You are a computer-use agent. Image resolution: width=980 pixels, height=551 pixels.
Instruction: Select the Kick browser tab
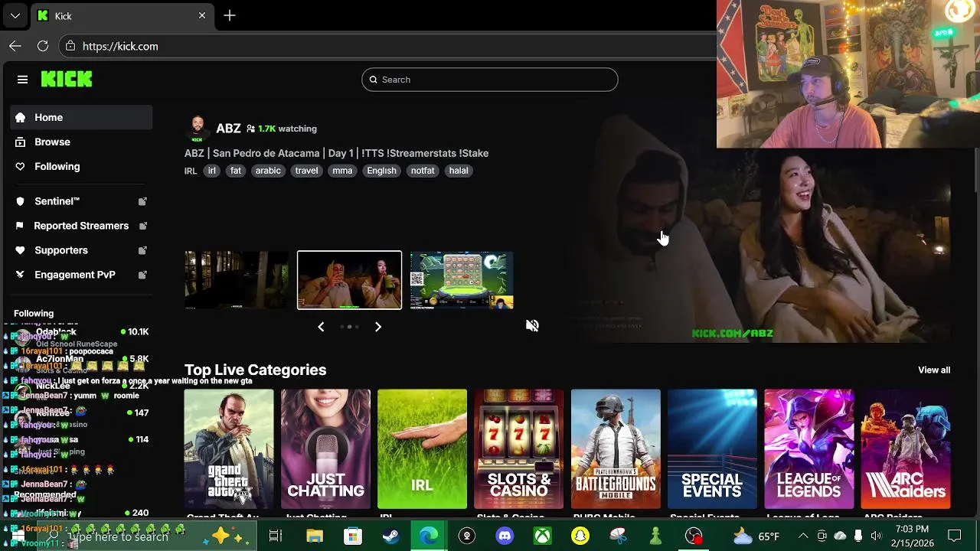pyautogui.click(x=122, y=15)
